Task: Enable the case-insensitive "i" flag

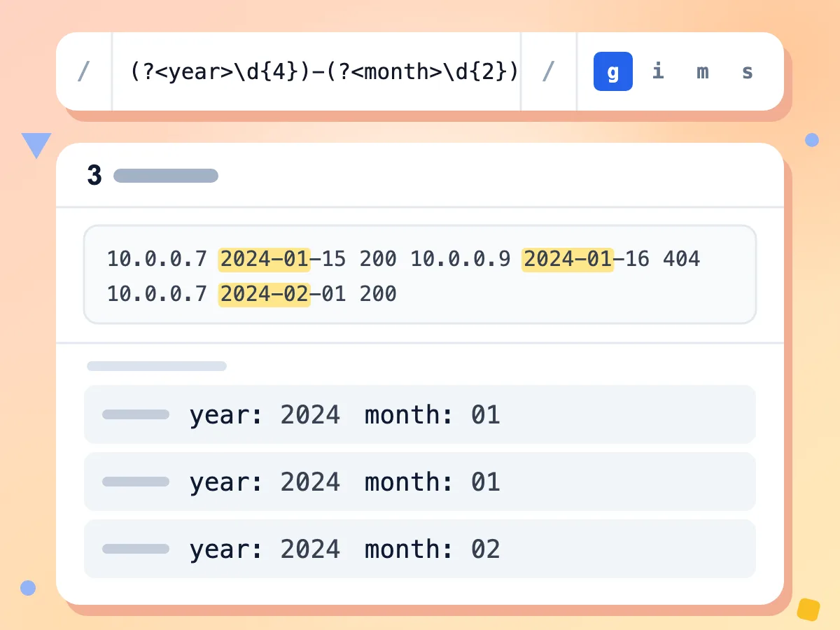Action: [x=658, y=71]
